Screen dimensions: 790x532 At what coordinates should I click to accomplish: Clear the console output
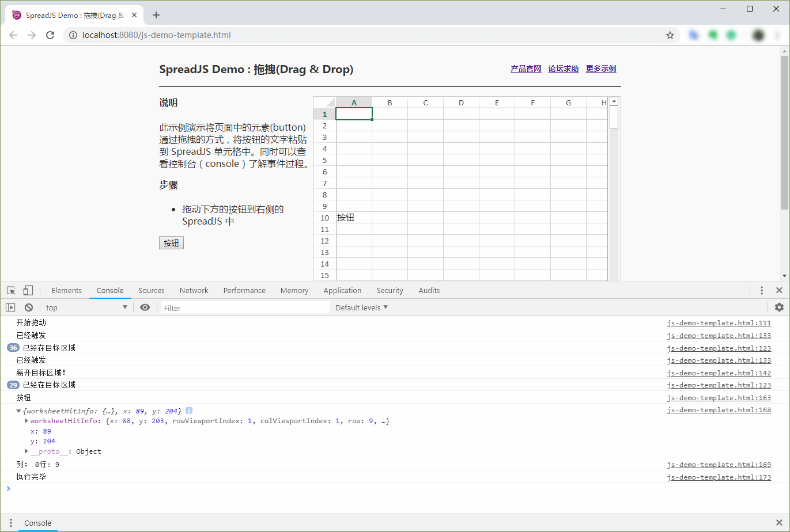click(x=28, y=307)
